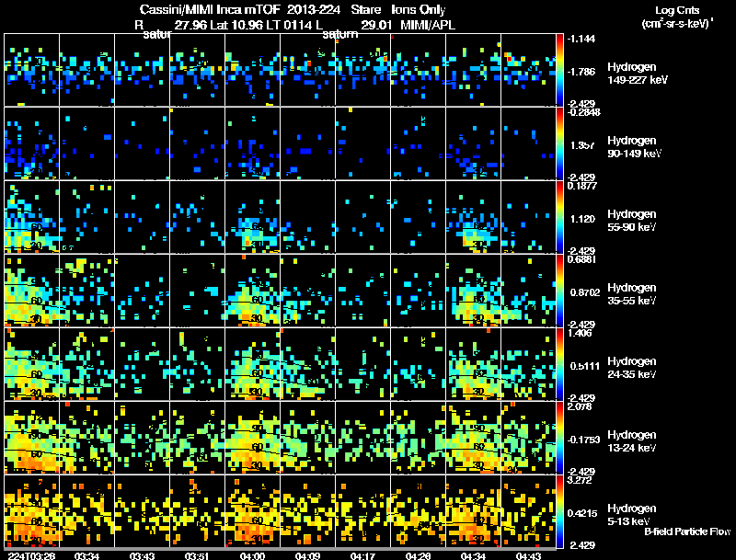
Task: Click the colorbar beside Hydrogen 24-35 keV
Action: [x=559, y=364]
